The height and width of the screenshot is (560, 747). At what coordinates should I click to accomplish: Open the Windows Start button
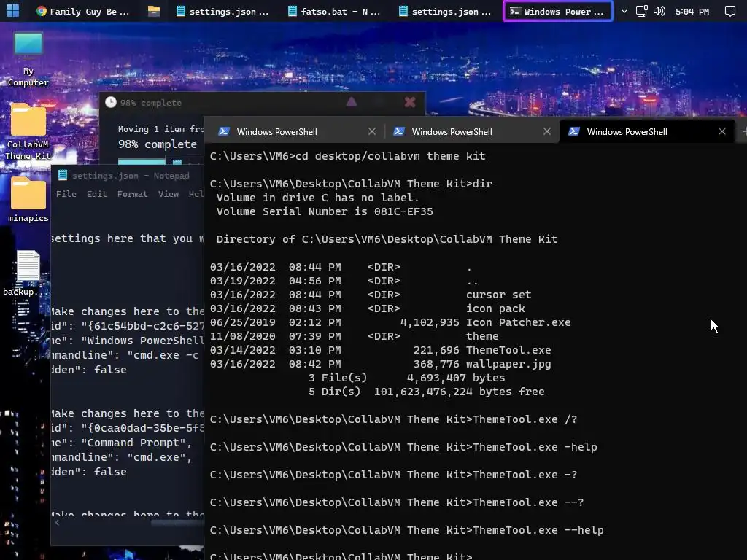(13, 10)
